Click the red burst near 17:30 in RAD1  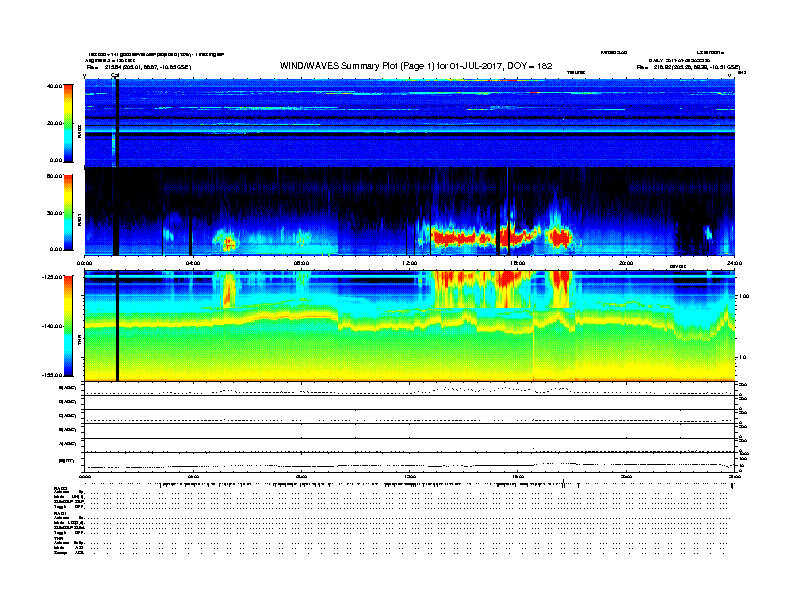coord(559,237)
